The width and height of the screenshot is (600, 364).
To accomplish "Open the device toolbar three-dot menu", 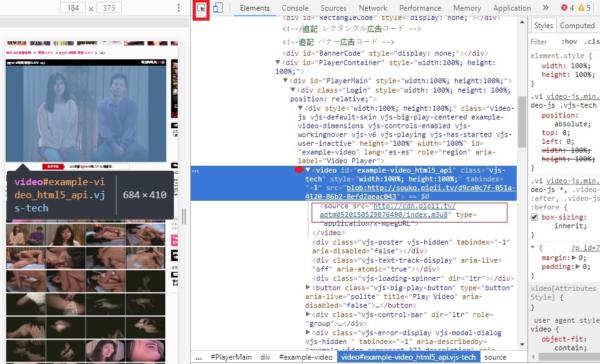I will click(178, 8).
